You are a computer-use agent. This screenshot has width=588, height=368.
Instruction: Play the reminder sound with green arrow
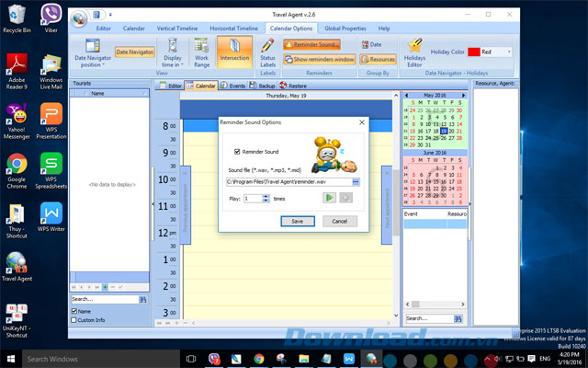pos(329,198)
